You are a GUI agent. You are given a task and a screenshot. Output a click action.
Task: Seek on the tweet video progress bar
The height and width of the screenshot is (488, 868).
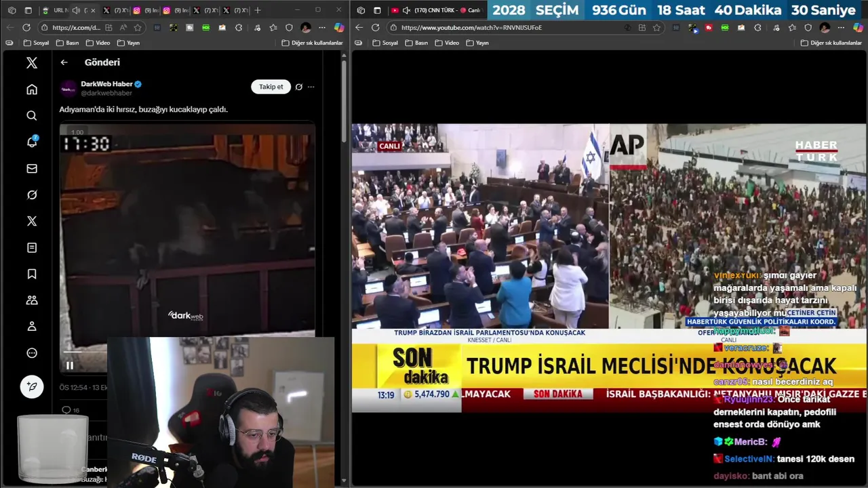click(85, 352)
